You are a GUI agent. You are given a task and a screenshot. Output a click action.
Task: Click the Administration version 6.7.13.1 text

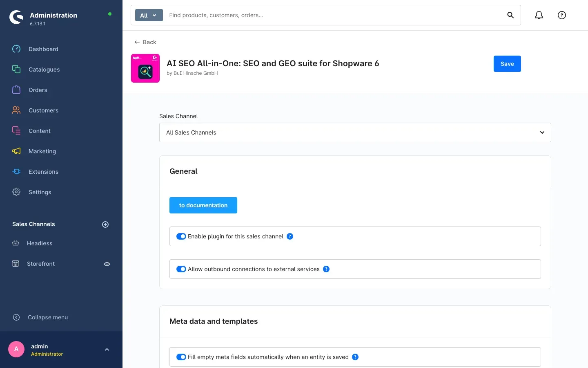click(x=38, y=24)
